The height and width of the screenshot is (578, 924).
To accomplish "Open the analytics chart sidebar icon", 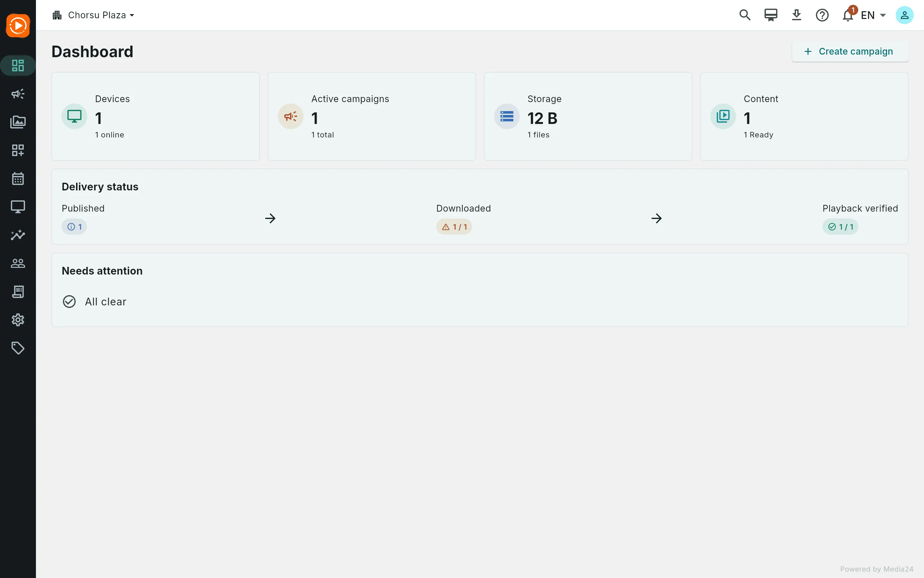I will click(x=18, y=235).
